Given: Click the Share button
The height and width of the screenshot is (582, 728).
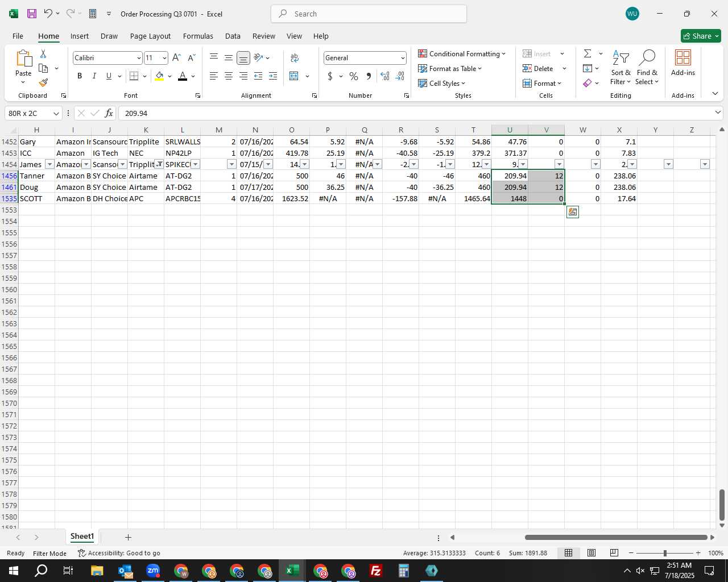Looking at the screenshot, I should (x=701, y=36).
